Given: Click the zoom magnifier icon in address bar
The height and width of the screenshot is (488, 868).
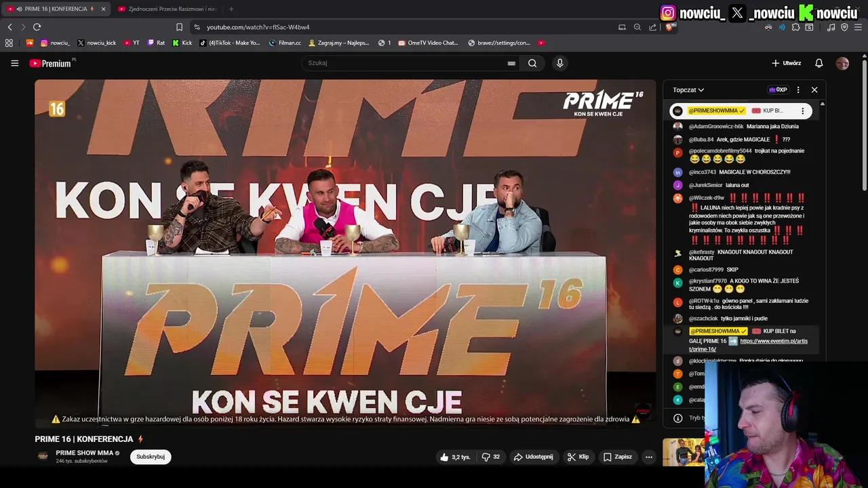Looking at the screenshot, I should point(637,27).
